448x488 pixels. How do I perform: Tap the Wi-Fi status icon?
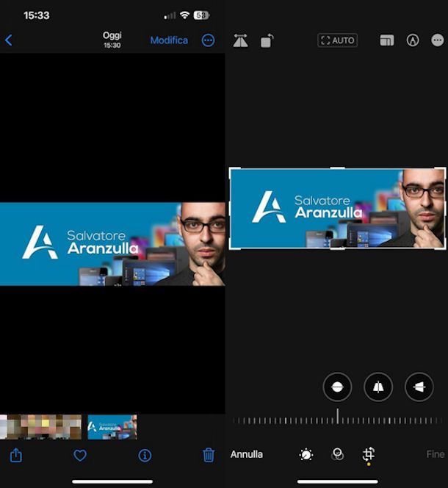click(184, 15)
